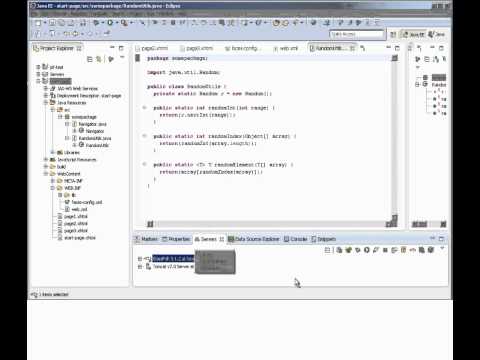Open the Debug button dropdown arrow
480x360 pixels.
point(103,23)
